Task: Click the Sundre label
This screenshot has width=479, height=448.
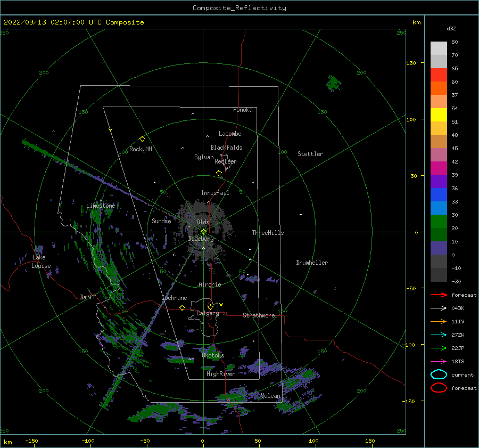Action: [161, 221]
